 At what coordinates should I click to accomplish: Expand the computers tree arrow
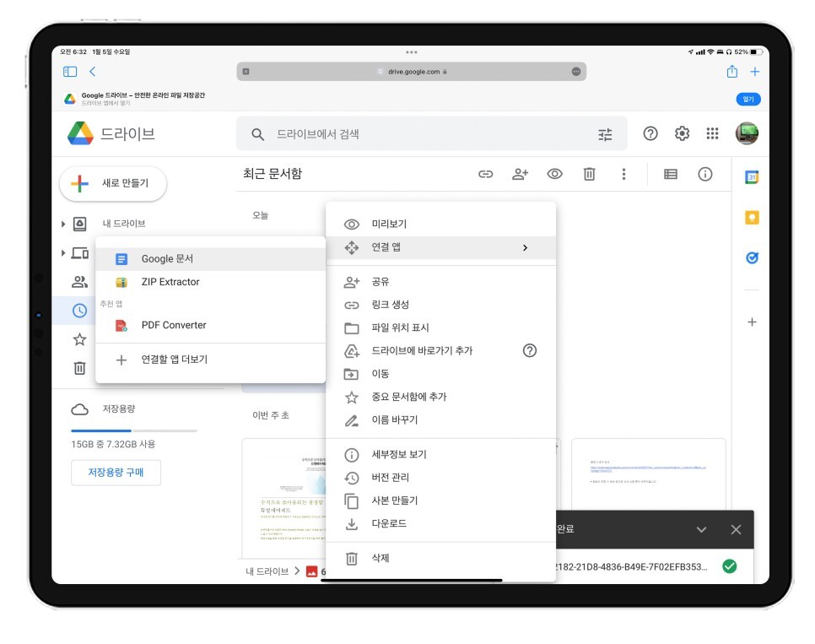[63, 253]
